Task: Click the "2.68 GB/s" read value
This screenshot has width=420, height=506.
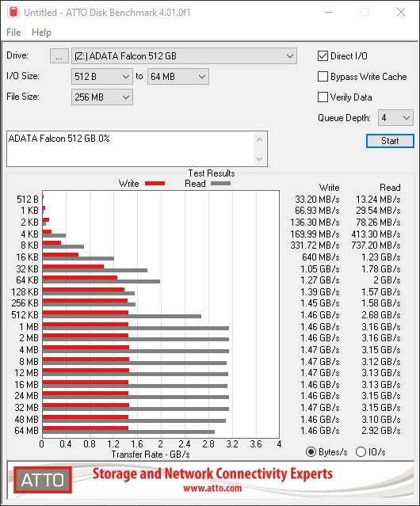Action: point(381,315)
